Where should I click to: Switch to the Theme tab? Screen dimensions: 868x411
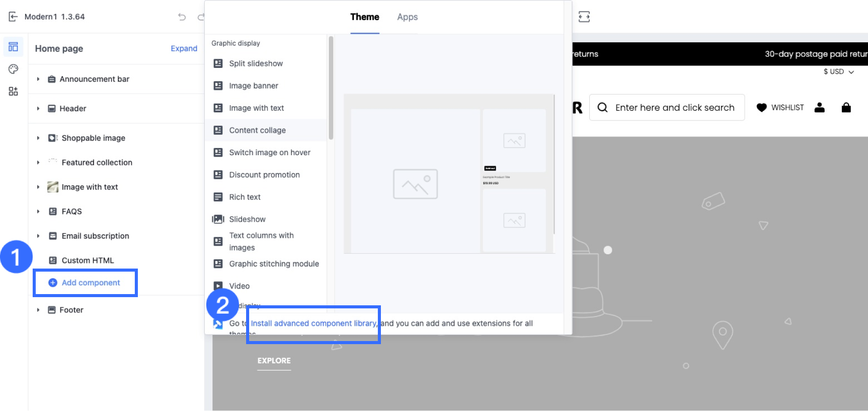click(x=365, y=17)
